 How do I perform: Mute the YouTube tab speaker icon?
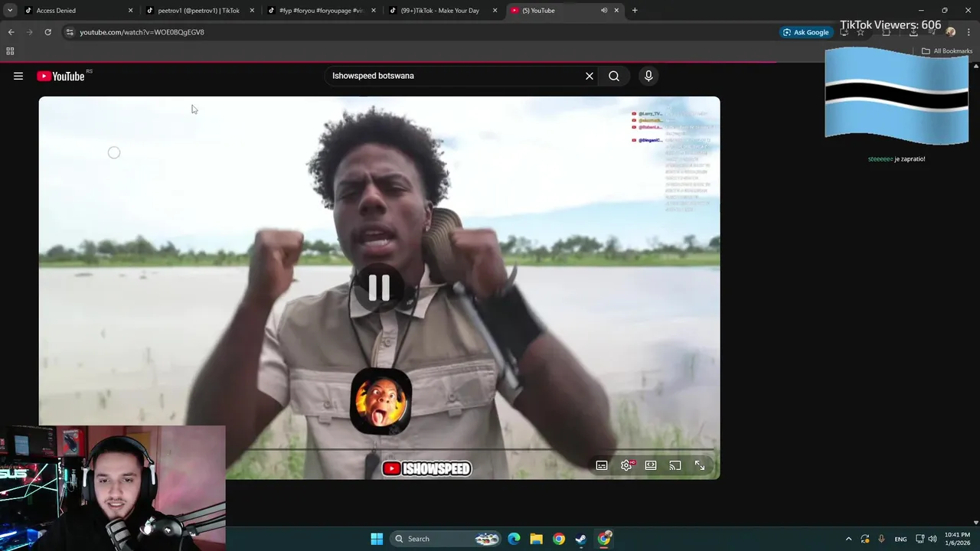point(604,11)
